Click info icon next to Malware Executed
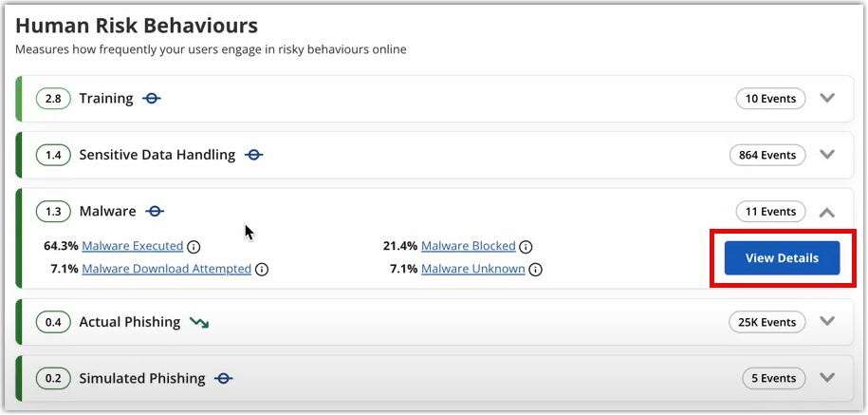The height and width of the screenshot is (415, 868). [x=194, y=246]
